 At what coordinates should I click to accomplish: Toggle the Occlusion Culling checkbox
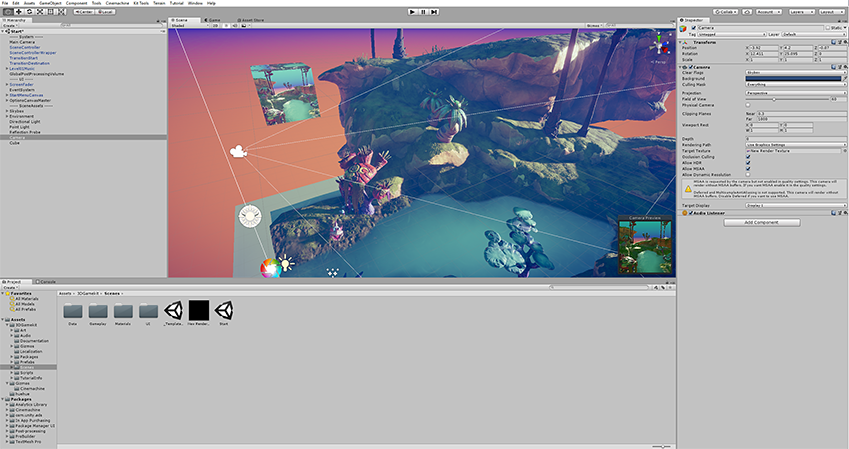pos(748,156)
